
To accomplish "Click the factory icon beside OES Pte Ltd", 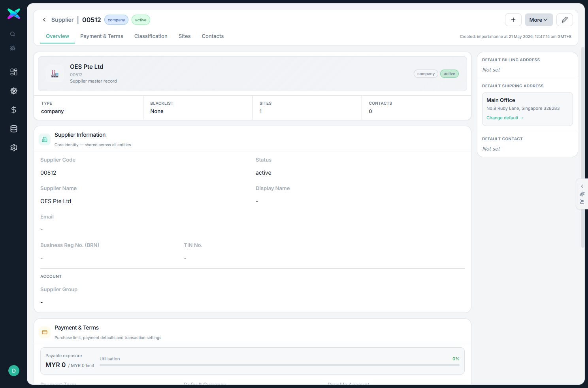I will [55, 73].
